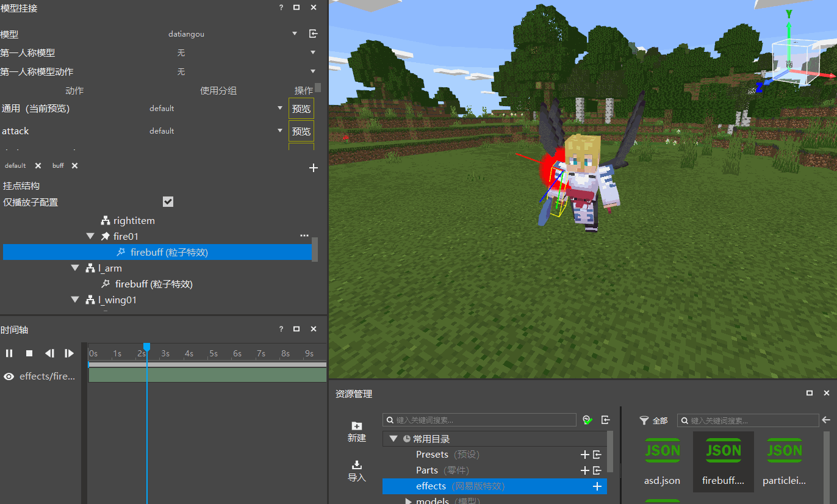Add a new action group with plus icon
Screen dimensions: 837x504
314,168
